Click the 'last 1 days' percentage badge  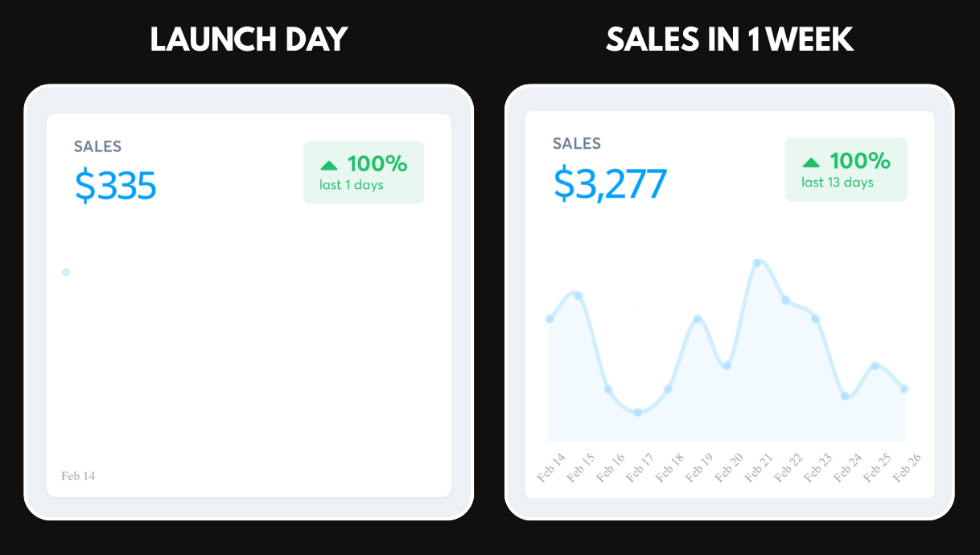click(x=364, y=172)
